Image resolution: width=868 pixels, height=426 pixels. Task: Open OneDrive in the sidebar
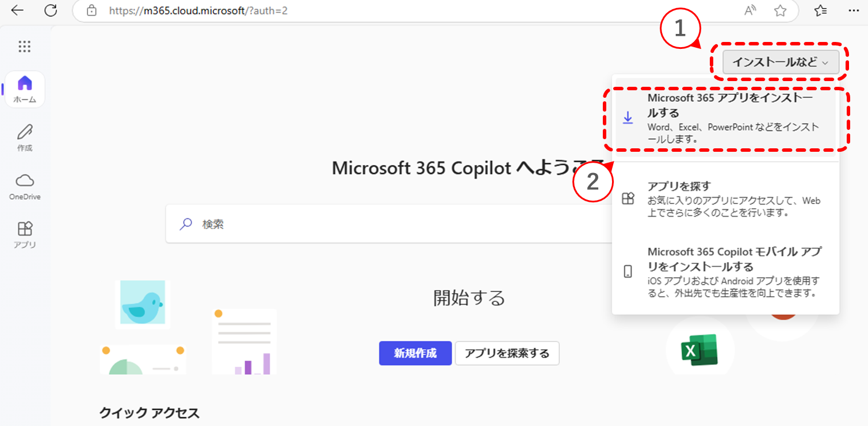click(x=25, y=186)
